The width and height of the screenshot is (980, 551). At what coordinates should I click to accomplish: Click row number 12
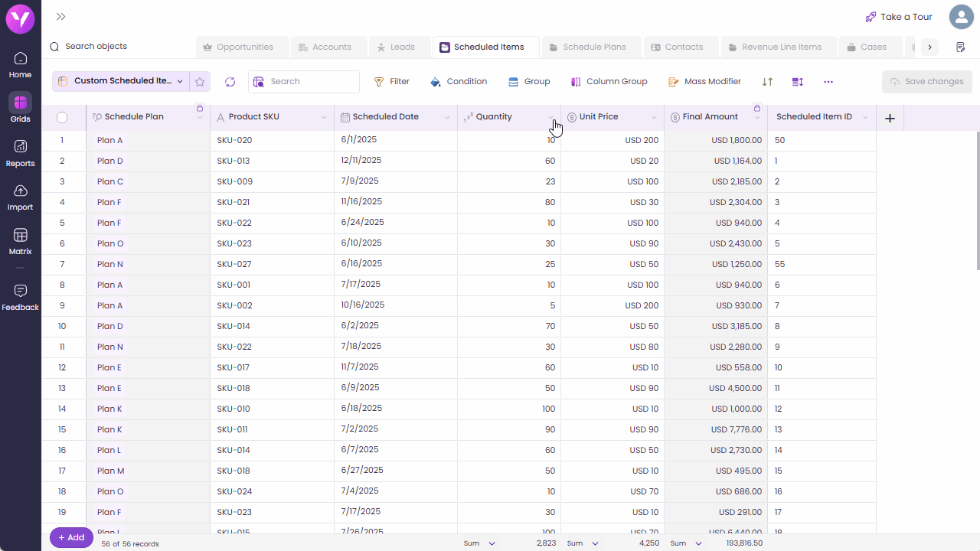(x=62, y=368)
